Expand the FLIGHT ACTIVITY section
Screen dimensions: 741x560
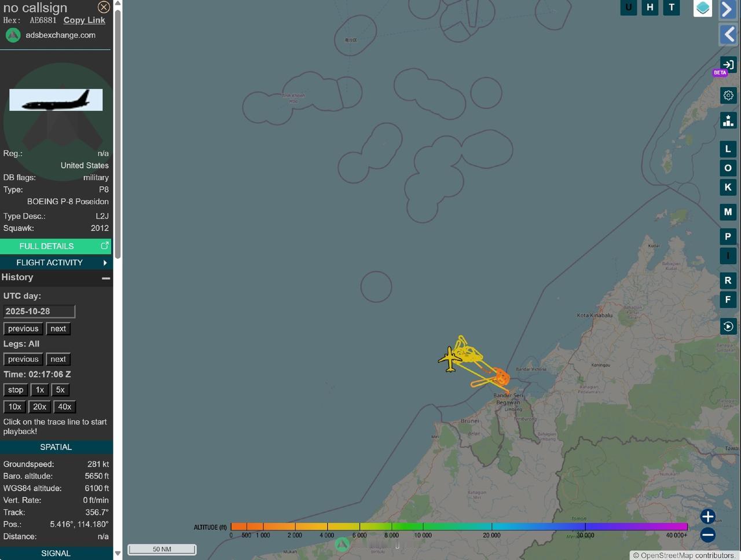click(x=56, y=262)
